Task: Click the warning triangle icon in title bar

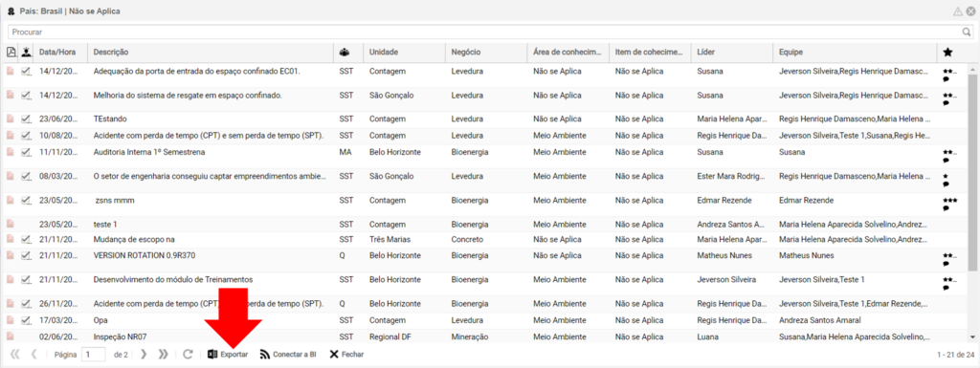Action: click(957, 11)
